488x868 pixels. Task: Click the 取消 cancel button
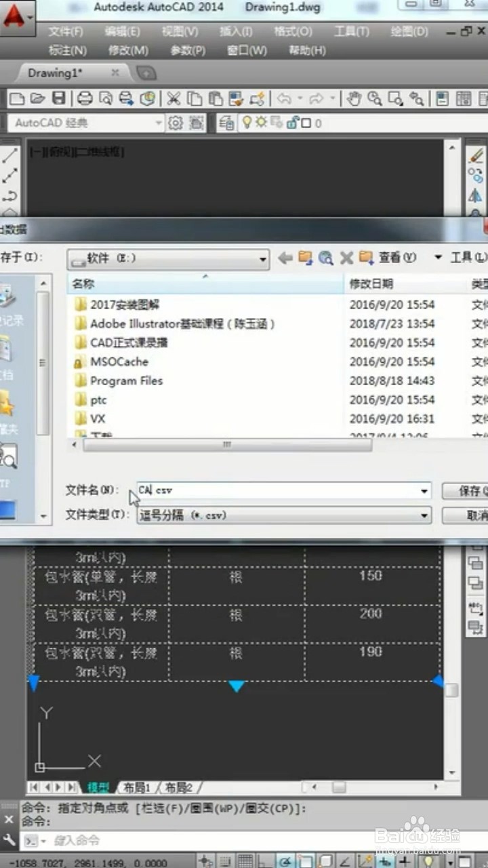(465, 515)
